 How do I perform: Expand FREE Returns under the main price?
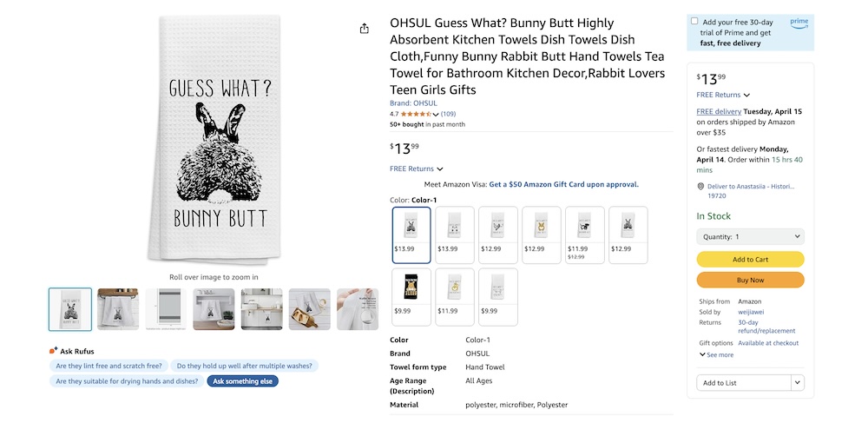pyautogui.click(x=417, y=169)
